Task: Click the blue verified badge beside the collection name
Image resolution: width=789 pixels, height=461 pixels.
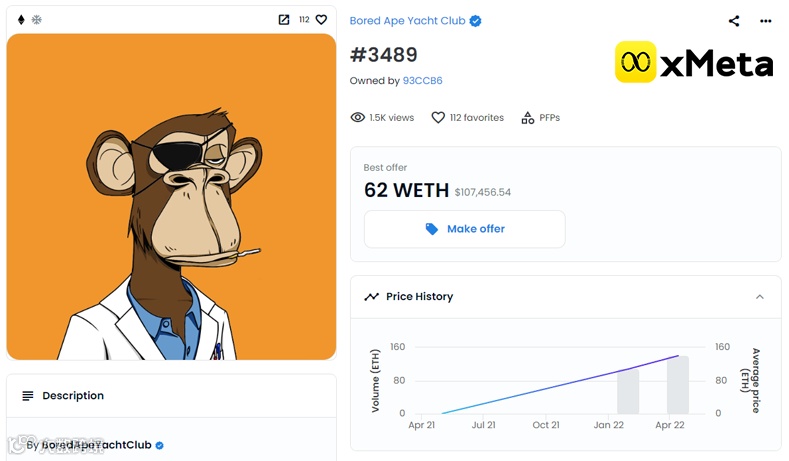Action: point(476,21)
